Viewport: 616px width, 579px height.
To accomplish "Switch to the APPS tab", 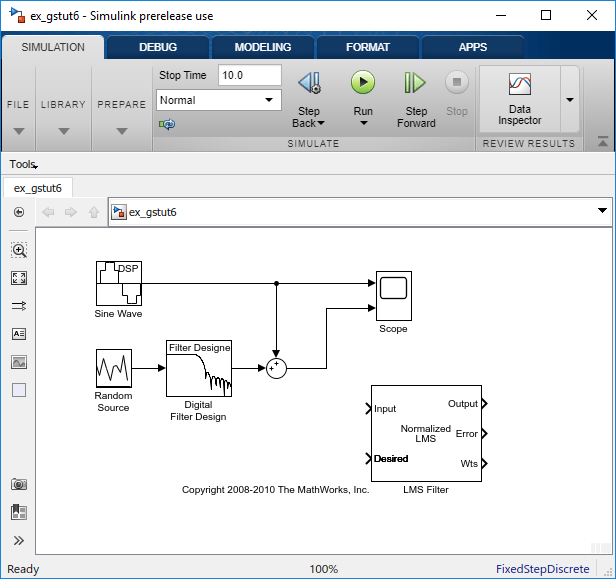I will tap(473, 47).
